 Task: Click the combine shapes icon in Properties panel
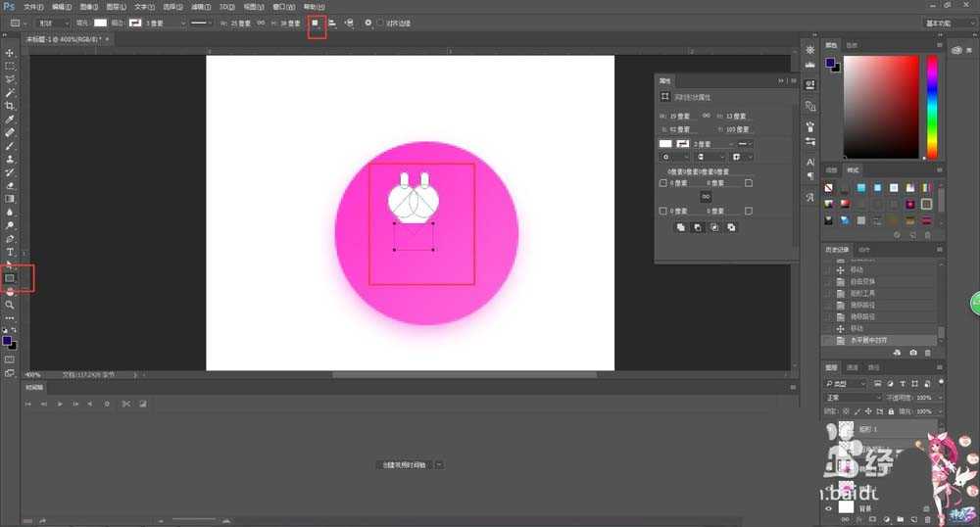pyautogui.click(x=680, y=227)
